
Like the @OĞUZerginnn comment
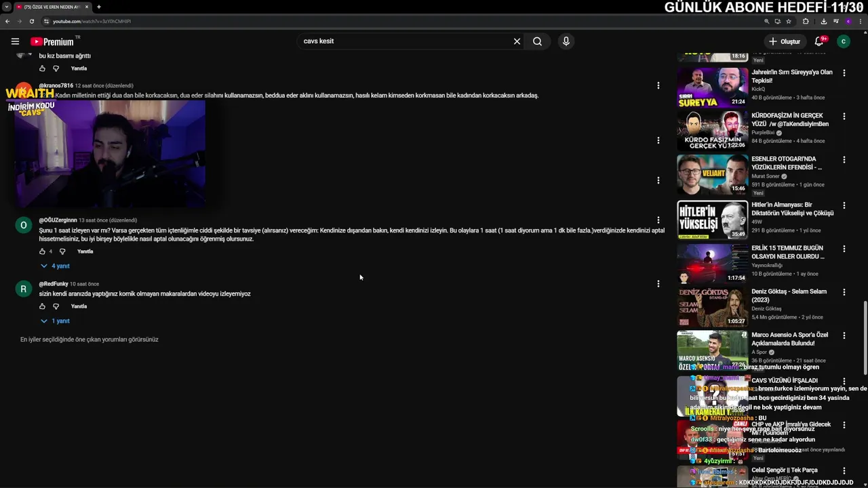[x=42, y=251]
